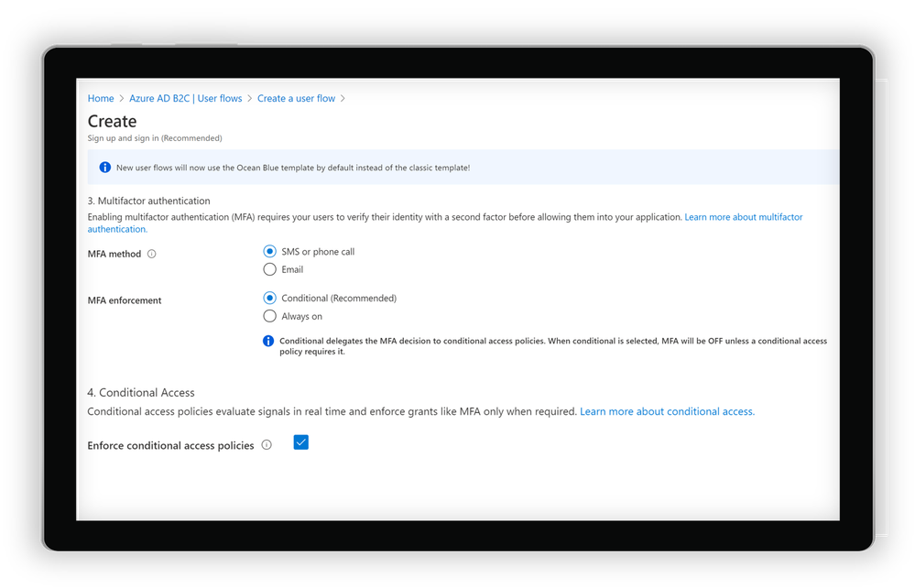Screen dimensions: 915x588
Task: Open the Home breadcrumb link
Action: click(x=101, y=99)
